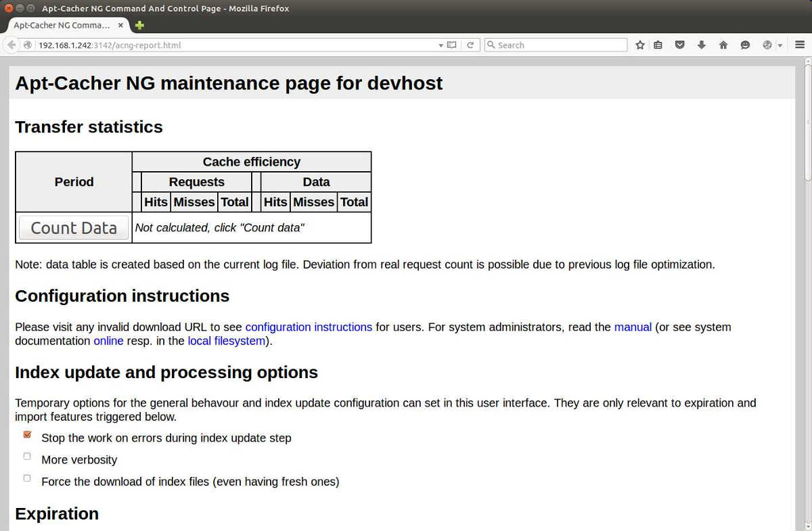Close the Firefox window

(x=8, y=8)
